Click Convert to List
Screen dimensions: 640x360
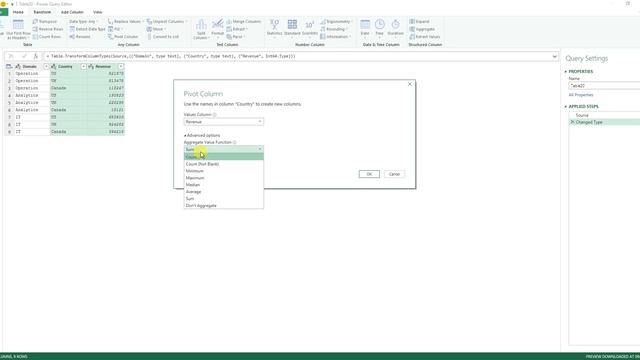162,37
